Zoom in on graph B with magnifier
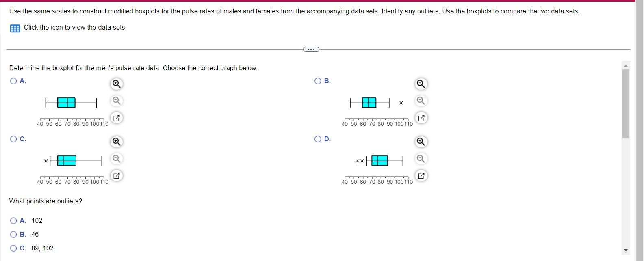The width and height of the screenshot is (644, 261). point(421,84)
